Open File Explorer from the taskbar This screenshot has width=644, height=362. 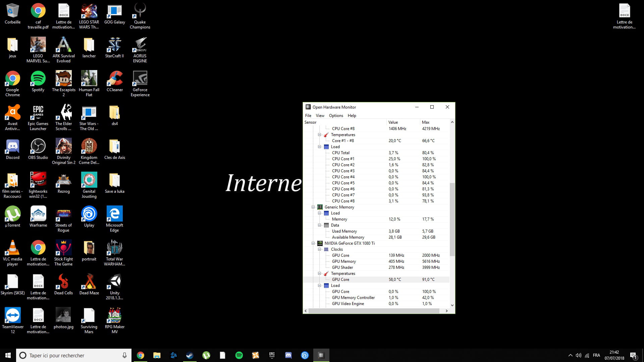(x=157, y=355)
